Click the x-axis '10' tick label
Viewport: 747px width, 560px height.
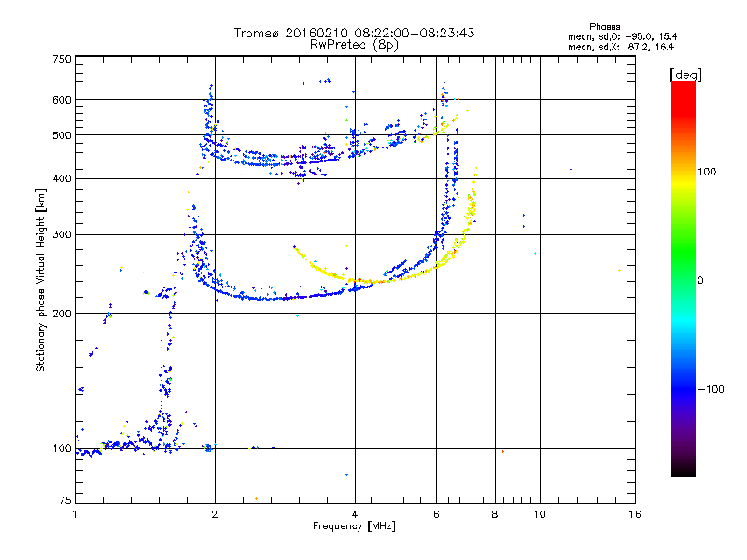540,514
